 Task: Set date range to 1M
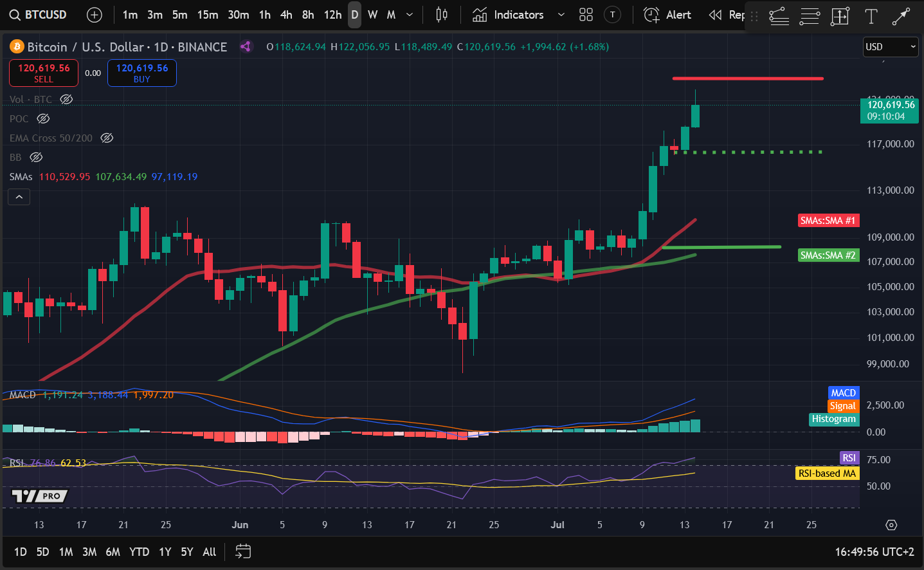coord(66,551)
